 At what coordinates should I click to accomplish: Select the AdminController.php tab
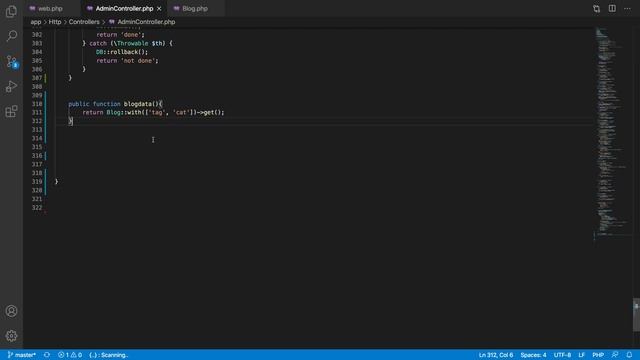tap(124, 9)
